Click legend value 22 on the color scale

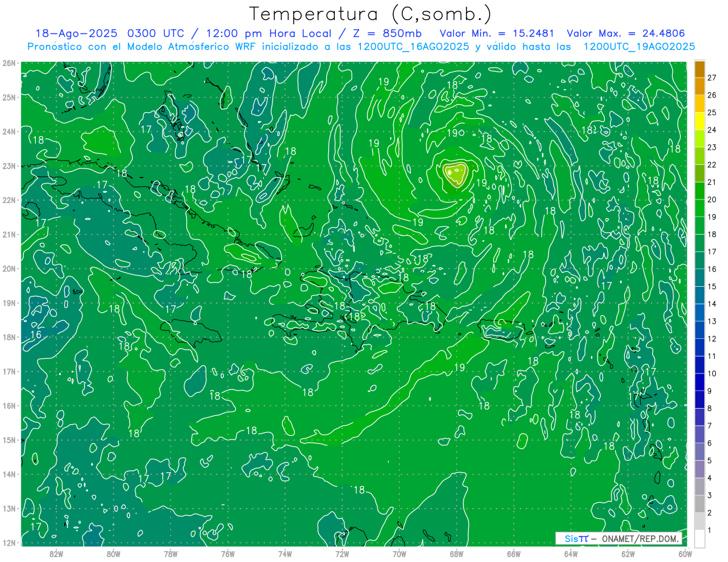pos(712,164)
